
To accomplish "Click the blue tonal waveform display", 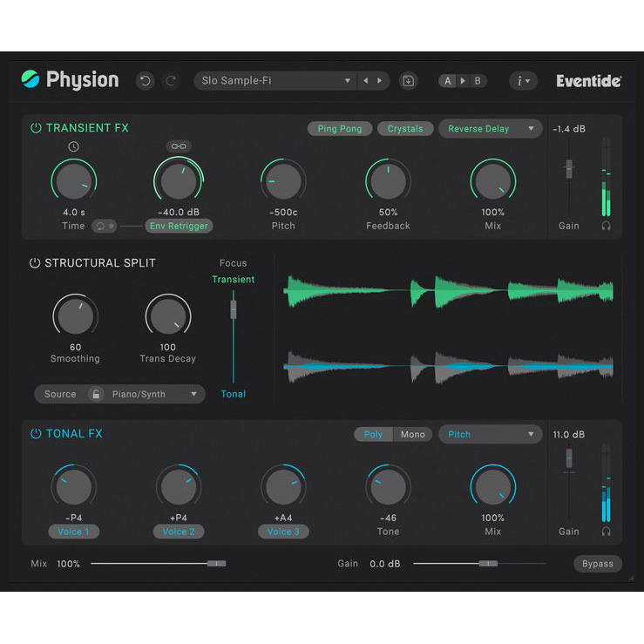I will click(x=449, y=366).
